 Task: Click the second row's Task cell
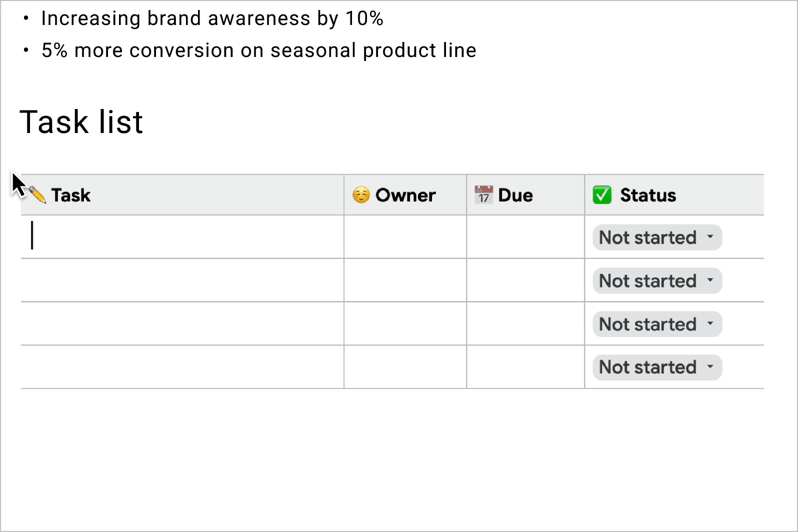[182, 280]
